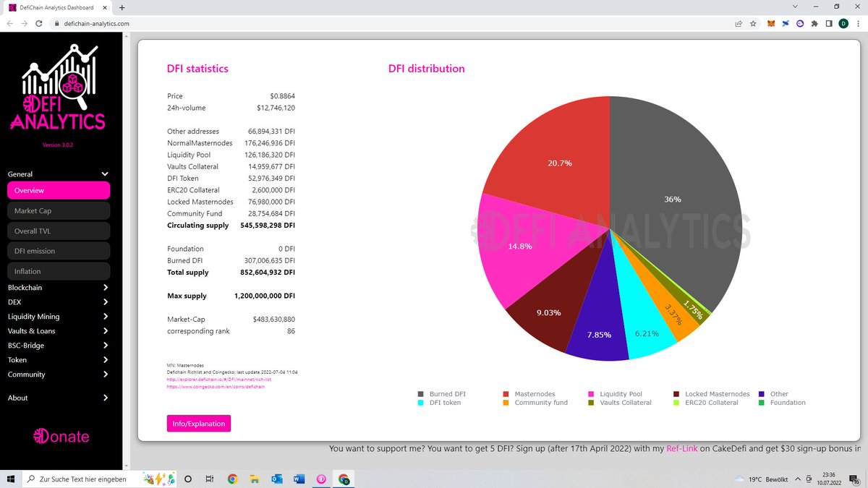Expand the BSC-Bridge section
868x488 pixels.
coord(58,346)
